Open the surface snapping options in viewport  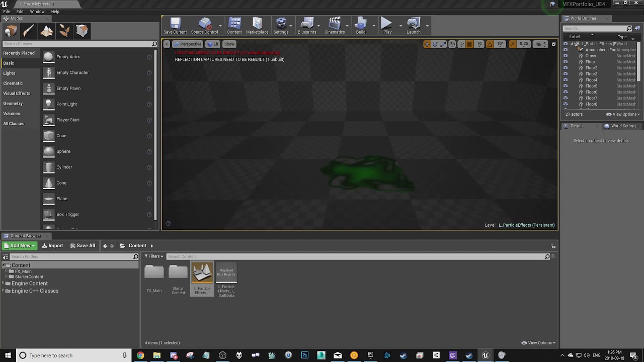click(461, 44)
